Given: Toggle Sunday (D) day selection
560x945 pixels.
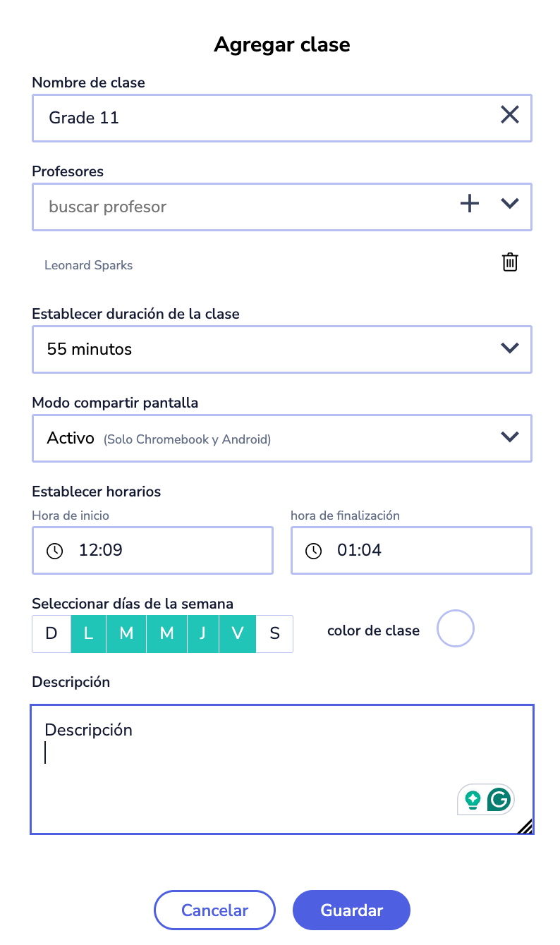Looking at the screenshot, I should [x=51, y=633].
